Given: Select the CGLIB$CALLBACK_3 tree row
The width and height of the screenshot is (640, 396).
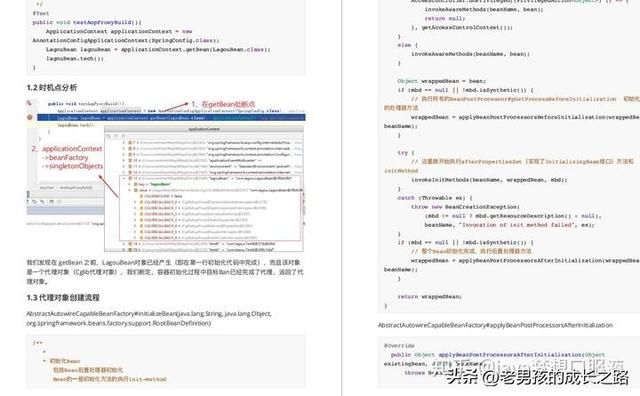Looking at the screenshot, I should click(x=219, y=220).
